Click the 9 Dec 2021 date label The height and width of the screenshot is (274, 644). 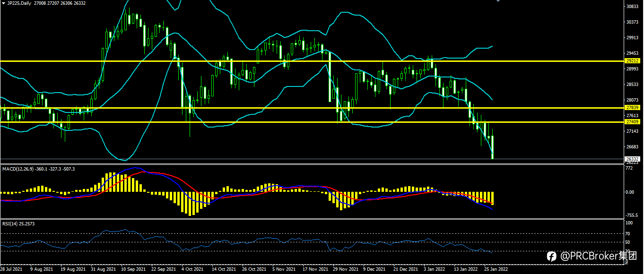374,269
